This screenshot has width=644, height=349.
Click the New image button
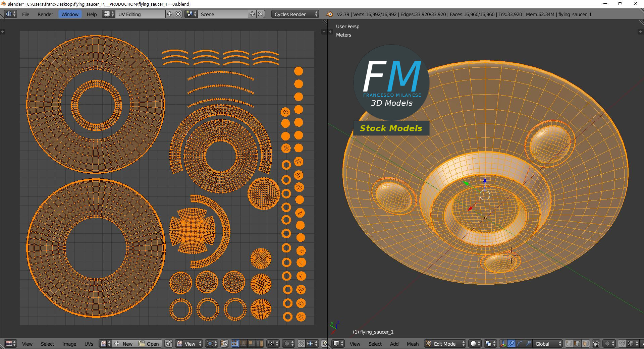[124, 344]
